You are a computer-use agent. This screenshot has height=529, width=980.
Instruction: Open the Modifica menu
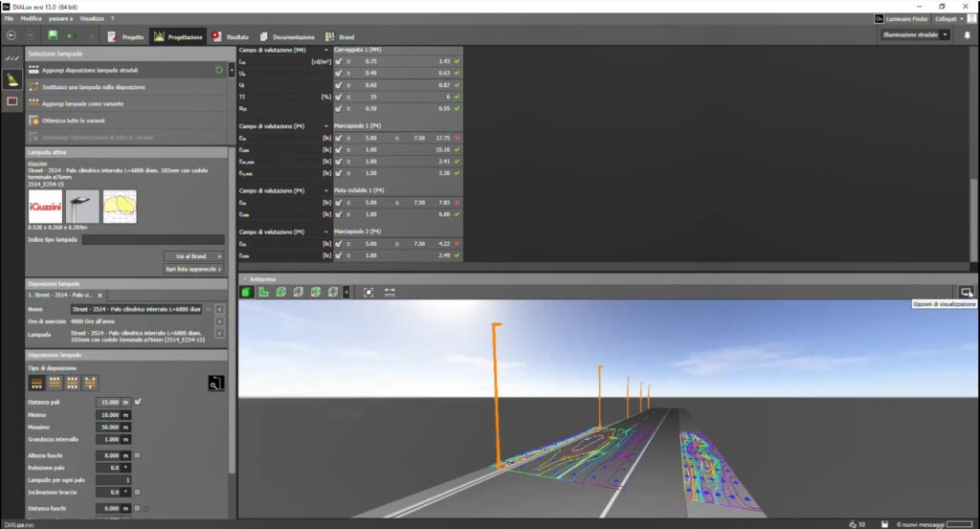point(31,18)
